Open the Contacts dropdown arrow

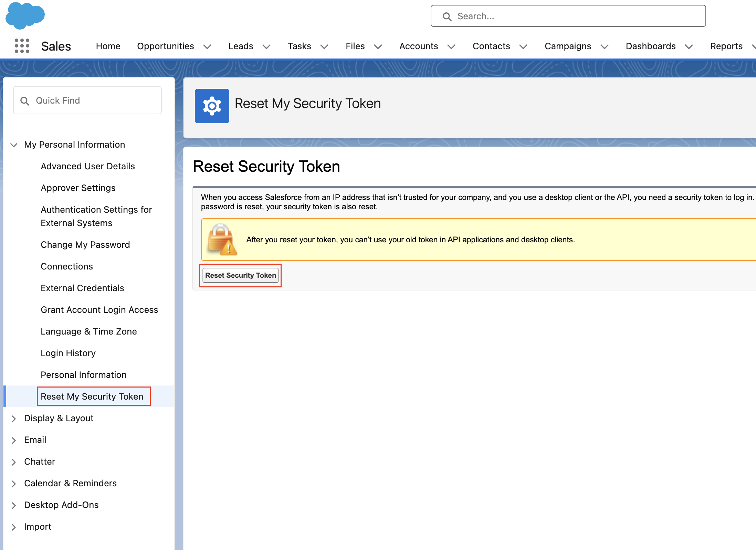pyautogui.click(x=523, y=47)
